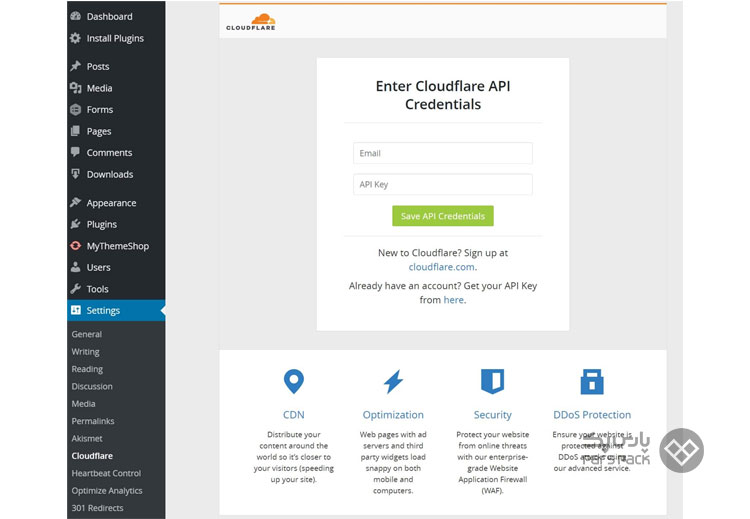Click the Comments bubble icon
This screenshot has height=519, width=750.
[75, 152]
